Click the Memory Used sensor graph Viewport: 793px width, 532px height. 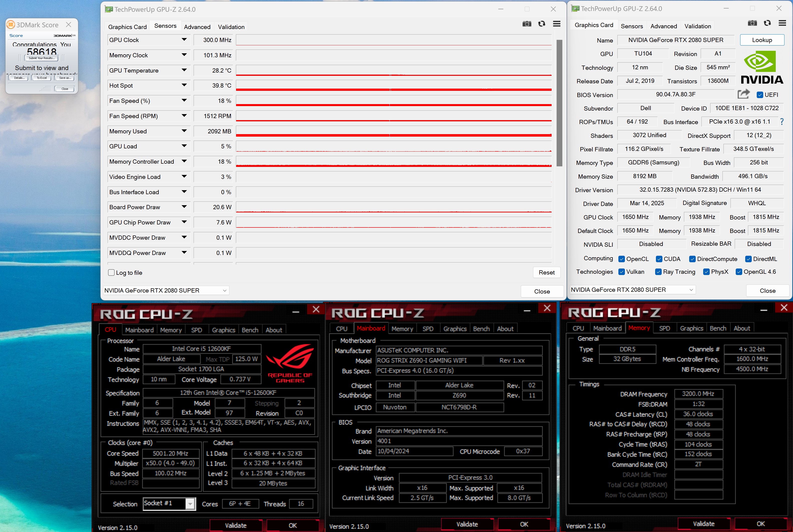pyautogui.click(x=393, y=131)
